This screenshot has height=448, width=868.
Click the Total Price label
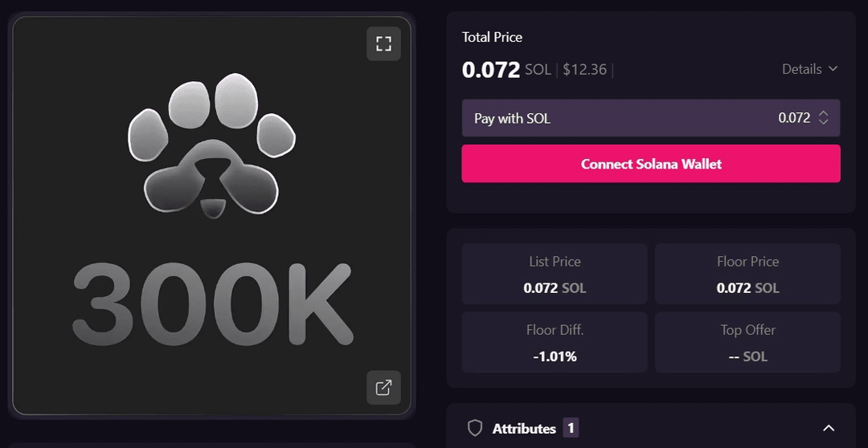492,37
